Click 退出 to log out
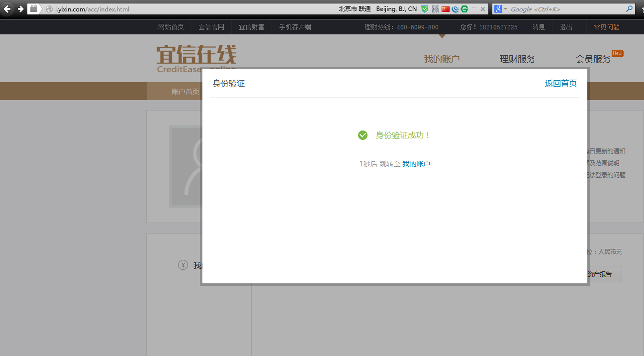Image resolution: width=644 pixels, height=356 pixels. point(566,27)
